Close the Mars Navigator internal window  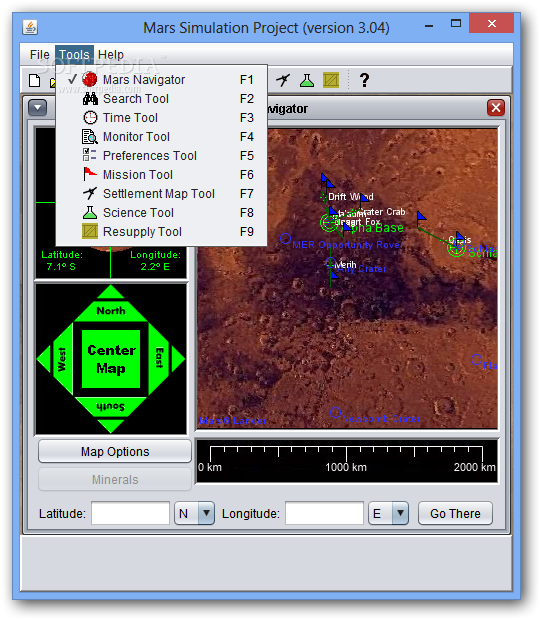pyautogui.click(x=496, y=108)
